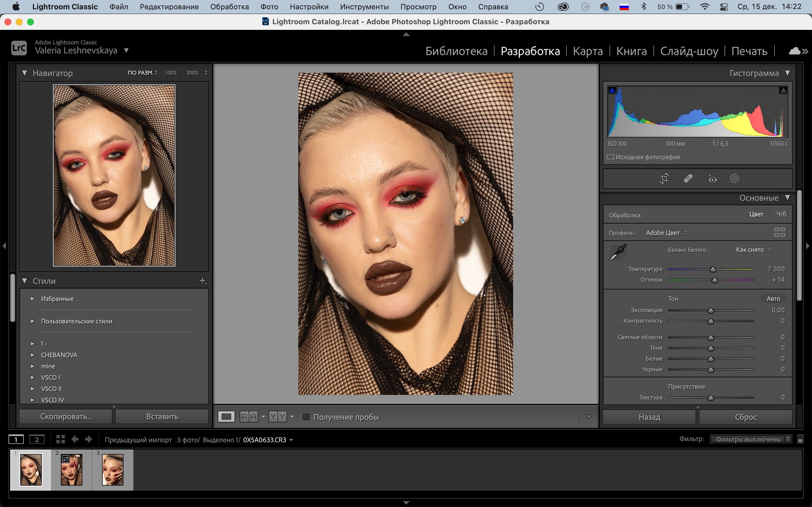Select the second filmstrip thumbnail

point(71,470)
